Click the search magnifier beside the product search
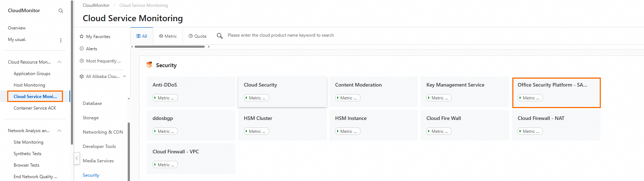This screenshot has width=644, height=181. point(219,36)
